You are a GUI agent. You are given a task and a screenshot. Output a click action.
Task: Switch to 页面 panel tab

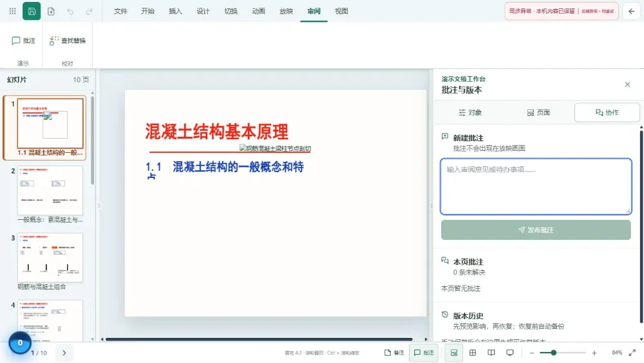tap(538, 112)
